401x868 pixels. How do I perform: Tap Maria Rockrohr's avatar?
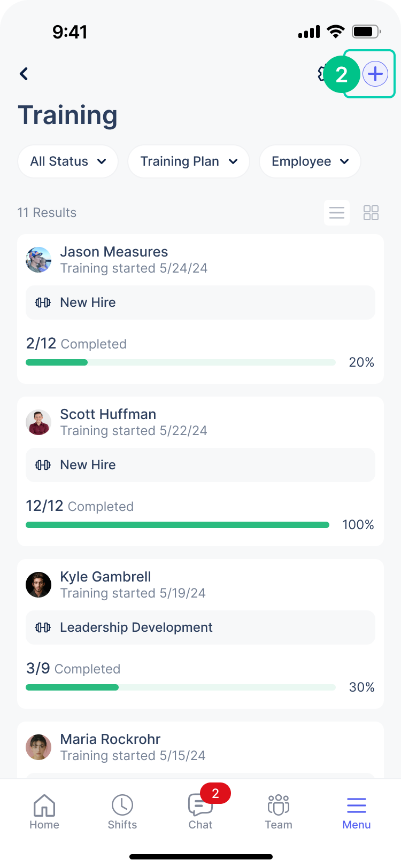point(38,747)
